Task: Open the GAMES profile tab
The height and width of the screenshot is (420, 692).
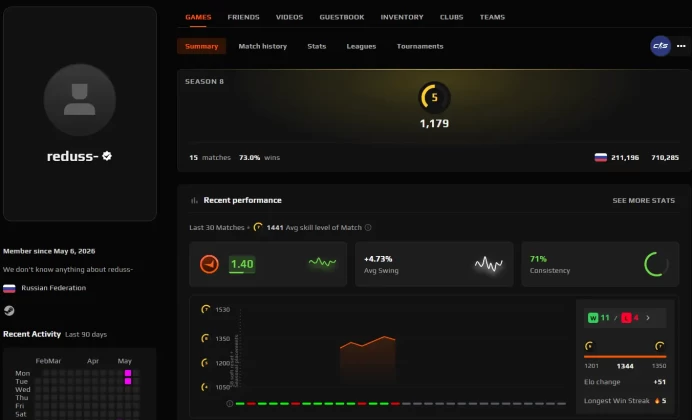Action: coord(198,17)
